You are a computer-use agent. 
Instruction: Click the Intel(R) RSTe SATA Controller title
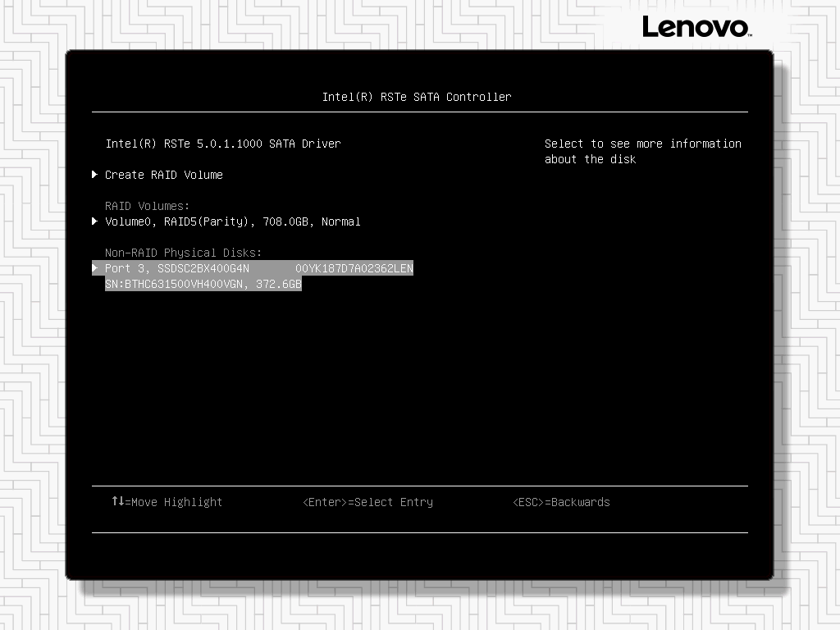point(417,97)
